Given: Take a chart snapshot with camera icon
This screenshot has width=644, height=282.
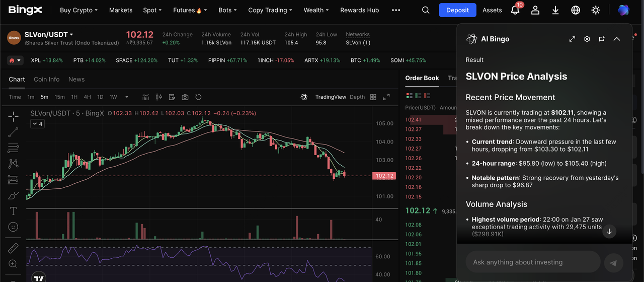Looking at the screenshot, I should pos(185,97).
